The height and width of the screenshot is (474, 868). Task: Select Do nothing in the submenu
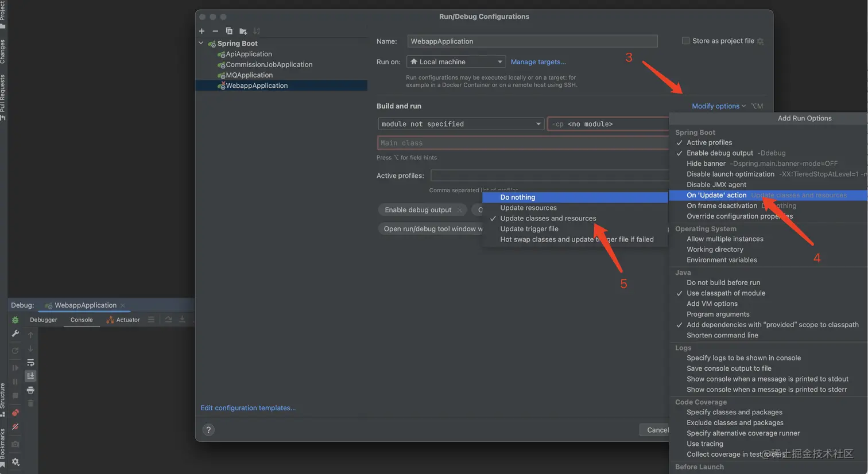pos(517,197)
